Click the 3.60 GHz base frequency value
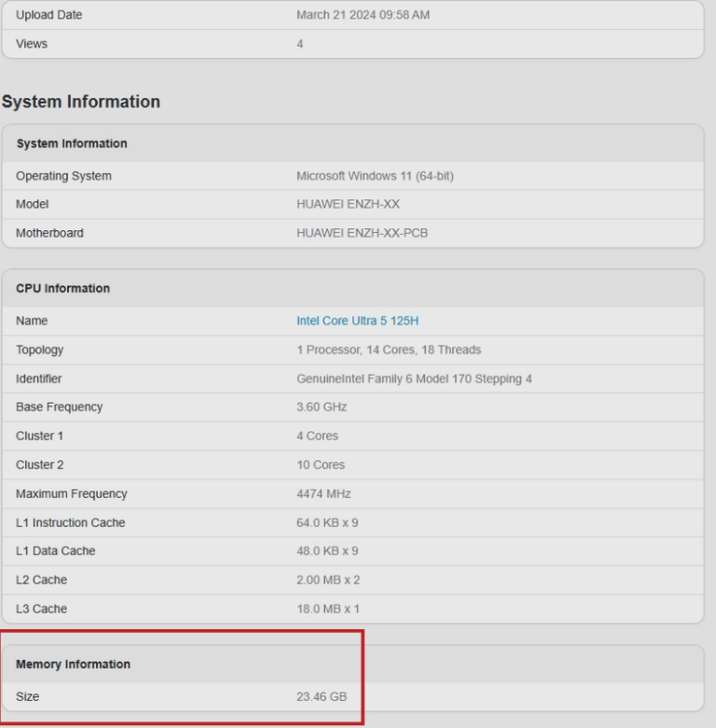Screen dimensions: 716x728 point(321,407)
